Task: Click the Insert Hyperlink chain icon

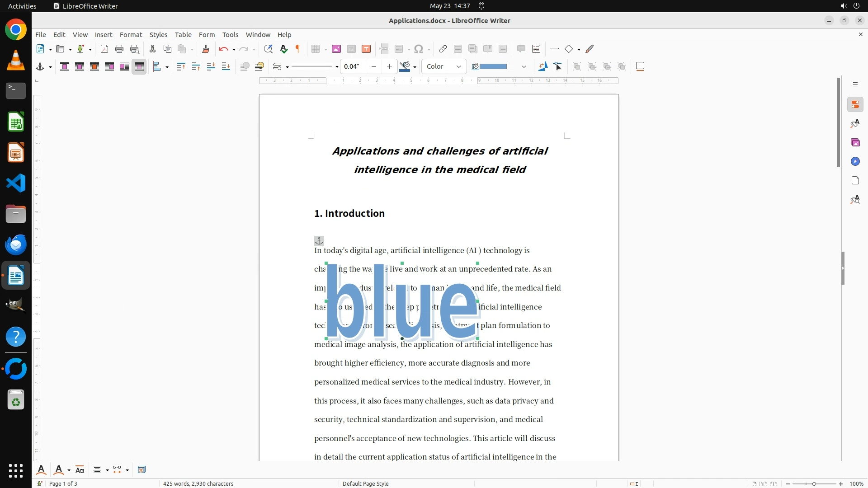Action: coord(443,49)
